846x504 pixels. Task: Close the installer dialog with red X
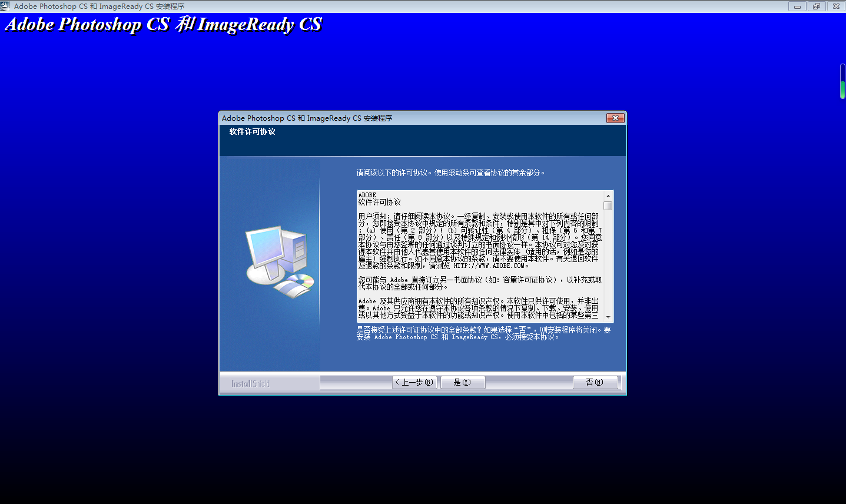click(x=615, y=118)
